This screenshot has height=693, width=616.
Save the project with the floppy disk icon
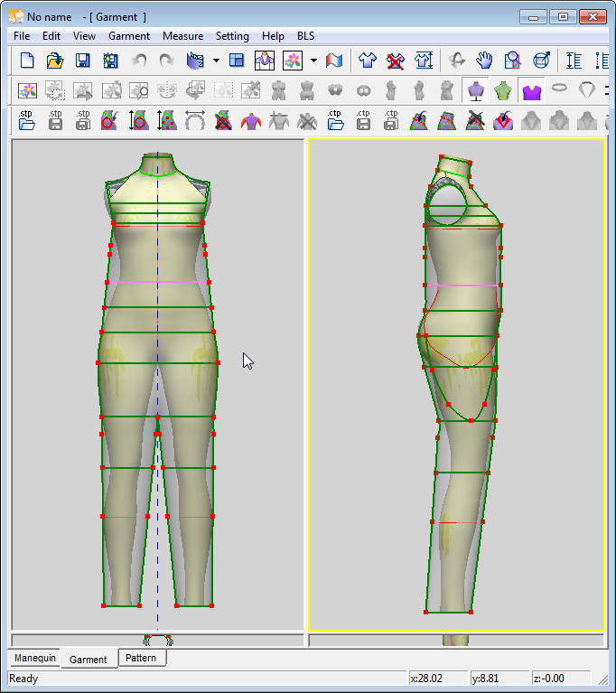click(x=82, y=61)
